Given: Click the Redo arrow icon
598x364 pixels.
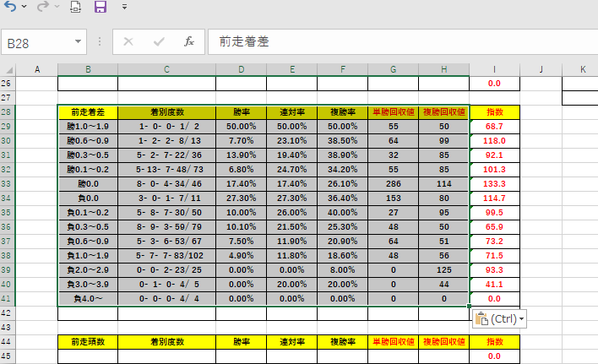Looking at the screenshot, I should pyautogui.click(x=43, y=7).
